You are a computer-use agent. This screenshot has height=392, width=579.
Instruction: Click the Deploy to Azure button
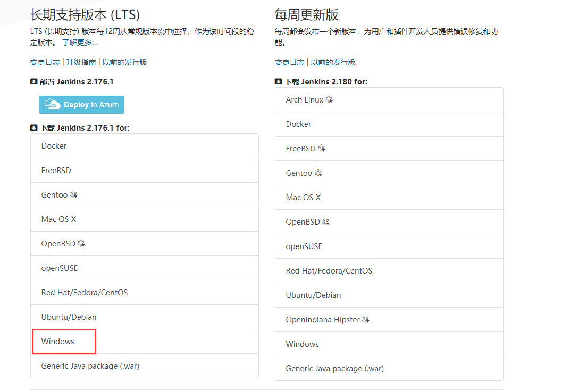point(81,105)
